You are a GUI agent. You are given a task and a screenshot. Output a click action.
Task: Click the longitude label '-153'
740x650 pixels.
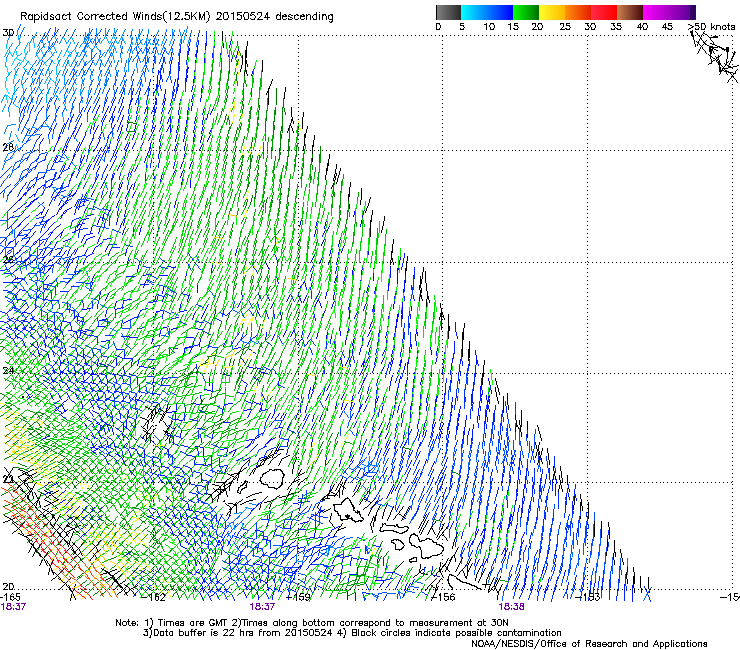(x=588, y=597)
